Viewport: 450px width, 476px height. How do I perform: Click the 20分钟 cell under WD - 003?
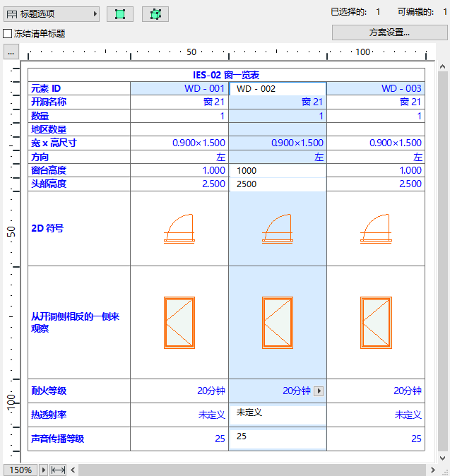coord(376,391)
